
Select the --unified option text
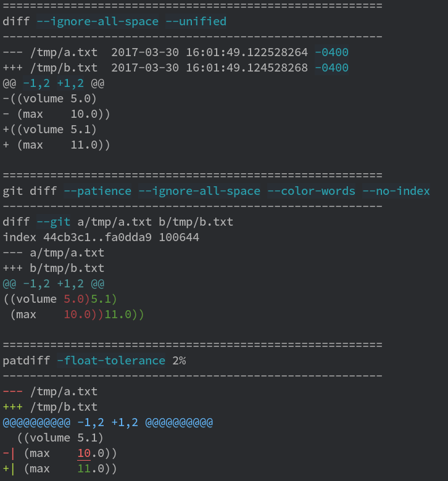coord(196,22)
